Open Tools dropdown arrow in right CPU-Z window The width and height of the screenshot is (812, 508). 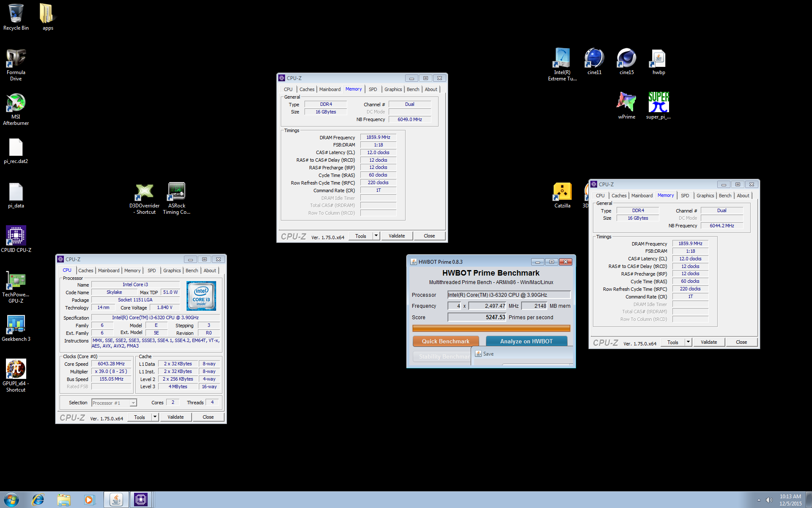[688, 342]
